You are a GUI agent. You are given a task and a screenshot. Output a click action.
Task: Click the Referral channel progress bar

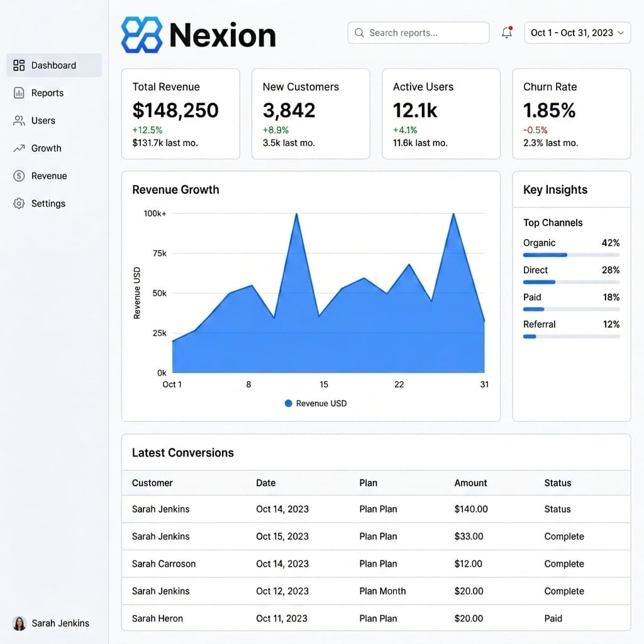(x=571, y=336)
